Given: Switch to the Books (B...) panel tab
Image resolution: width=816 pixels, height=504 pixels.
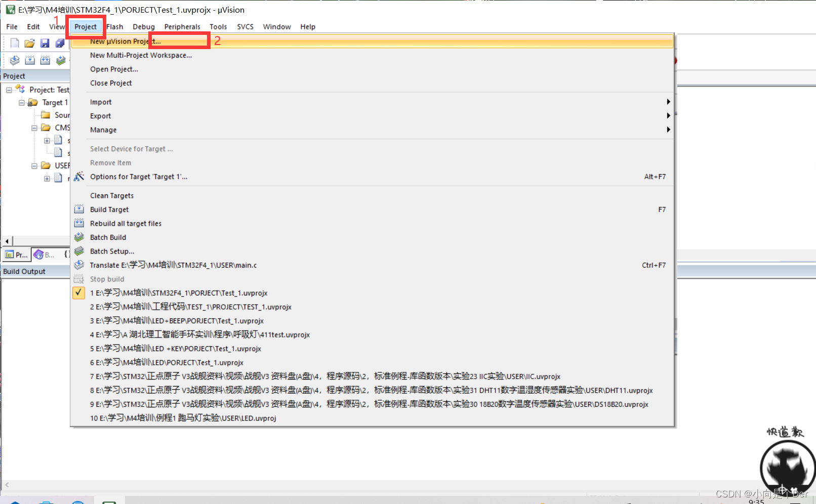Looking at the screenshot, I should (x=45, y=255).
